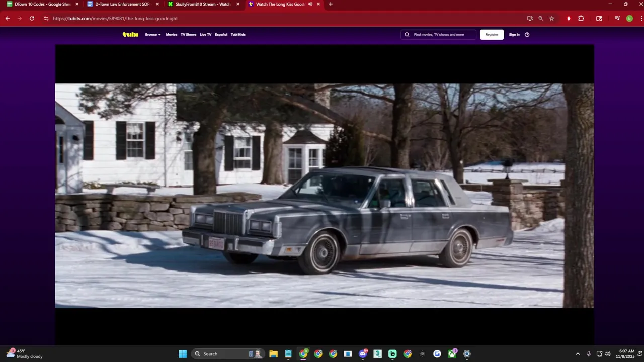Close the Long Kiss Goodnight tab

point(318,4)
